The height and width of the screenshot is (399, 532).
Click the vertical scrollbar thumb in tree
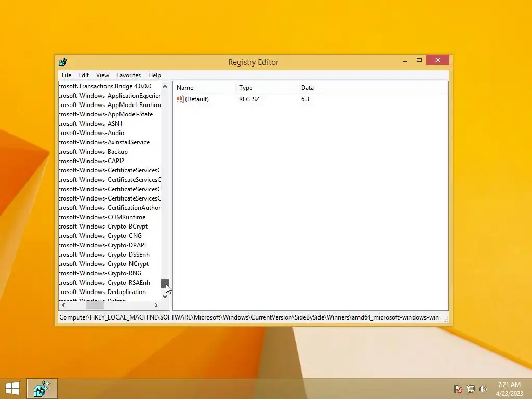pos(165,283)
